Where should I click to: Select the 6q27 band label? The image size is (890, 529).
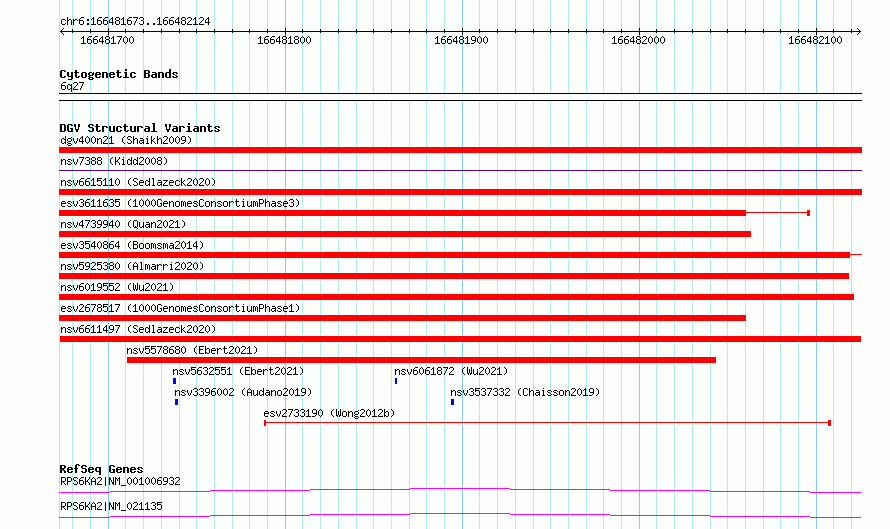coord(72,86)
